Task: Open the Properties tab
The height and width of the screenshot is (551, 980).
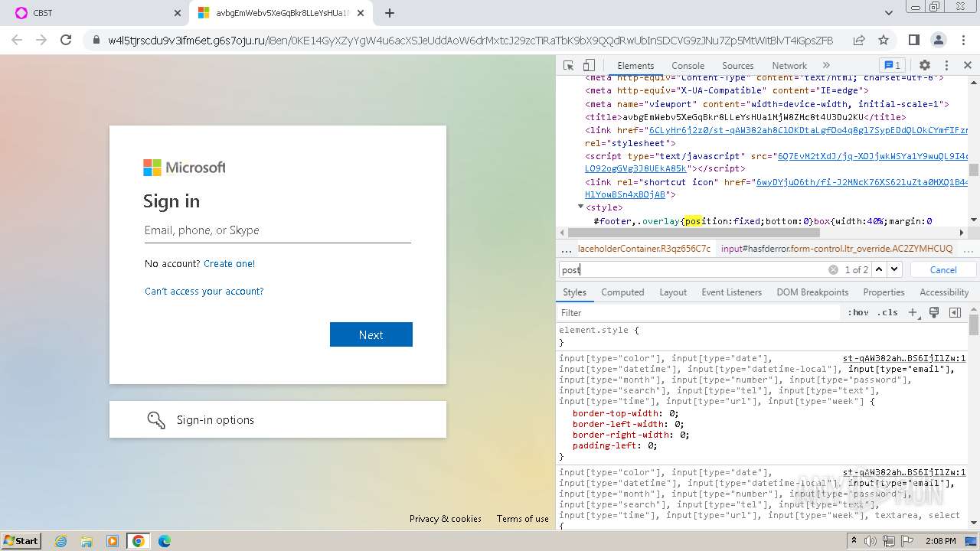Action: pos(884,292)
